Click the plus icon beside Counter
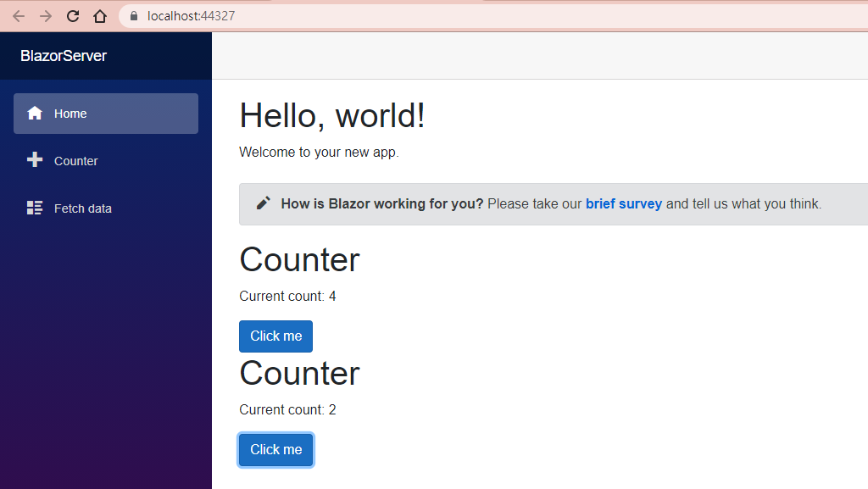This screenshot has width=868, height=489. pyautogui.click(x=35, y=160)
